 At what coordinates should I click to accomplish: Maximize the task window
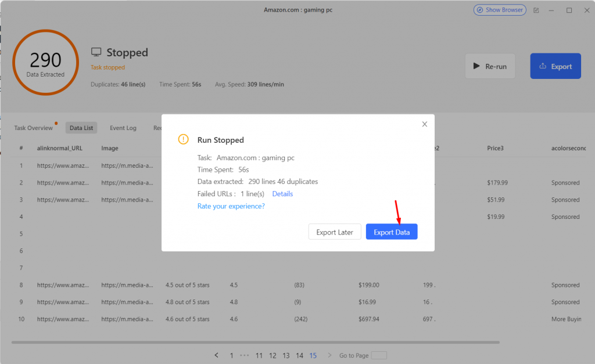tap(569, 10)
